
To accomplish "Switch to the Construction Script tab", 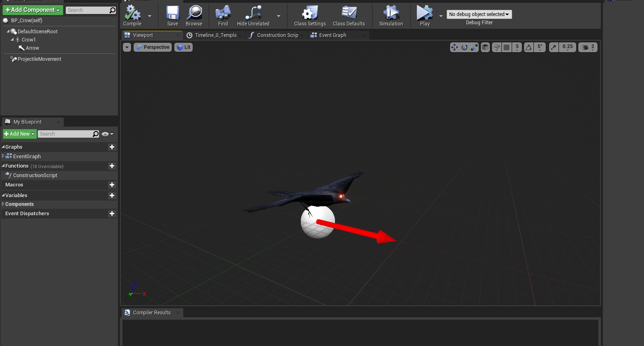I will click(276, 35).
